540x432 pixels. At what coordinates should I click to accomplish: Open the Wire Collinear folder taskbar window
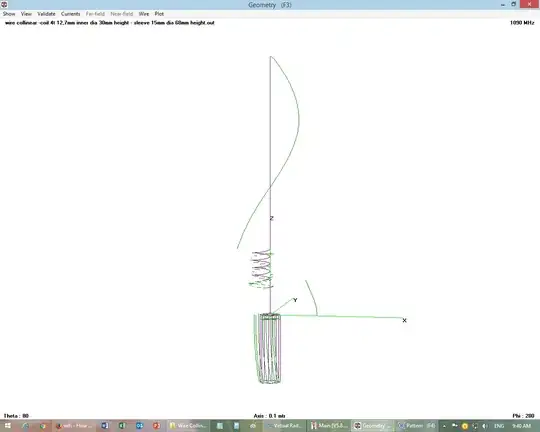coord(188,426)
